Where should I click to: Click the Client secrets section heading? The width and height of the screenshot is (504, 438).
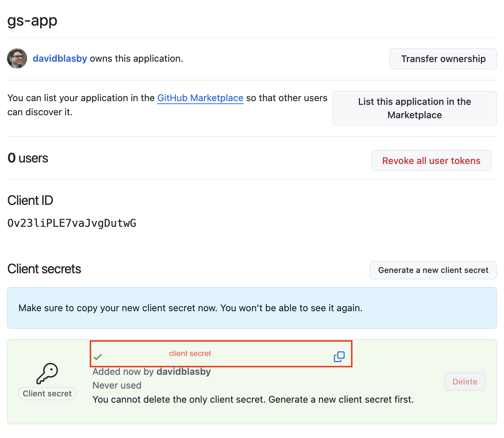pyautogui.click(x=44, y=269)
